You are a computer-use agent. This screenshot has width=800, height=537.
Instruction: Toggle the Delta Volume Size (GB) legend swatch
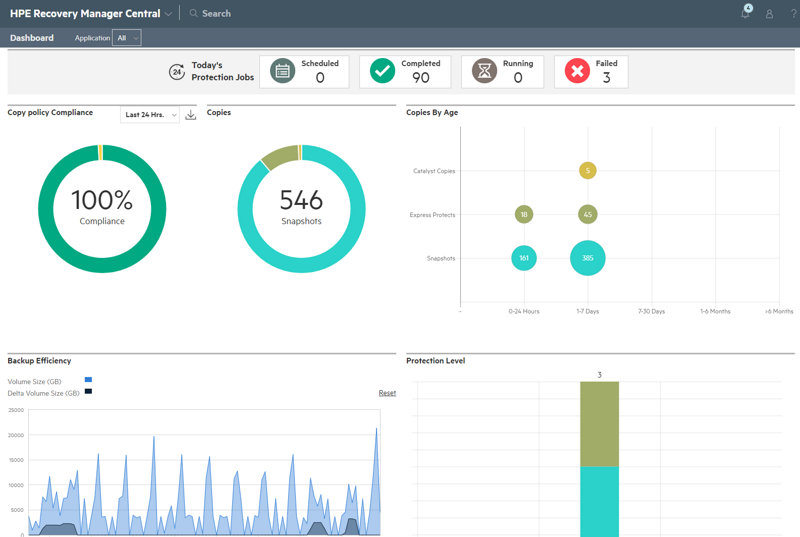coord(88,391)
